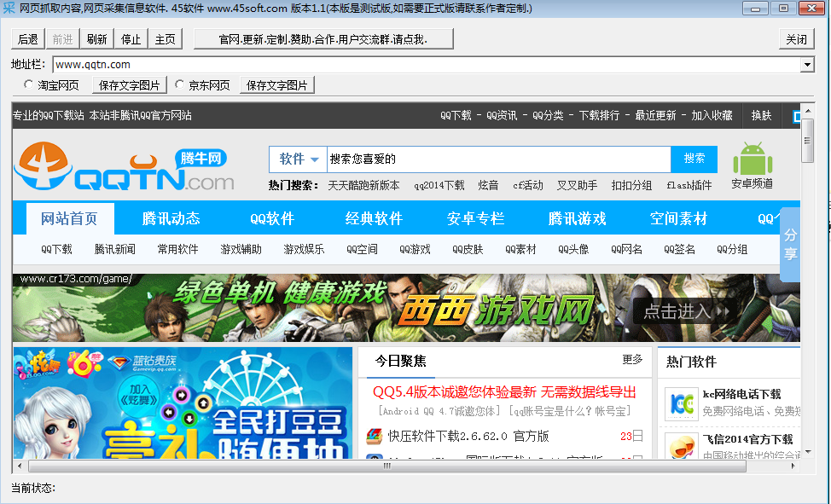Click the 游戏娱乐 sub-navigation link
This screenshot has height=504, width=831.
coord(304,249)
